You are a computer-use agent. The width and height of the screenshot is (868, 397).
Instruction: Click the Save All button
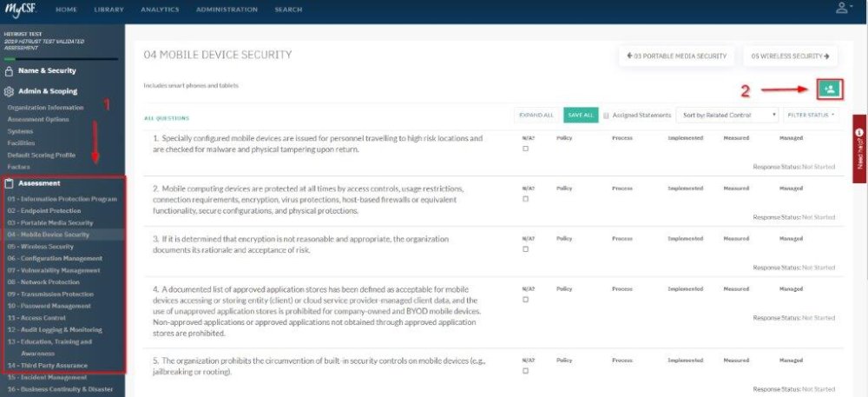pyautogui.click(x=580, y=115)
